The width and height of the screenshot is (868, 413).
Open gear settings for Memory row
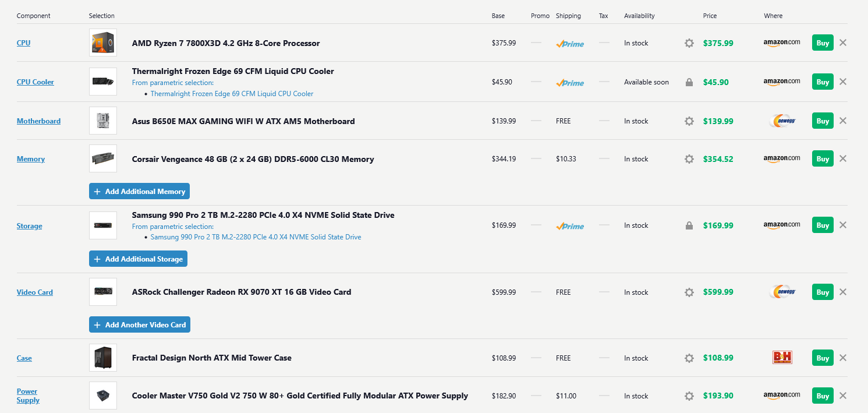coord(689,159)
